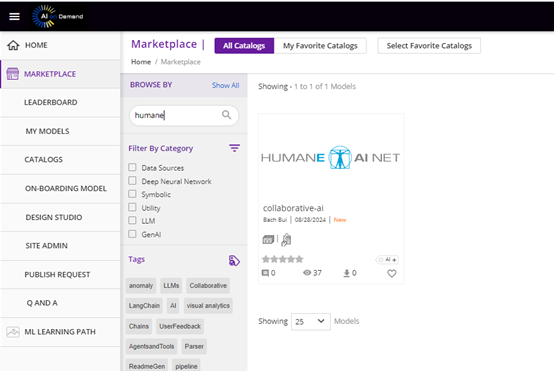This screenshot has height=371, width=554.
Task: Open the hamburger navigation menu
Action: (14, 16)
